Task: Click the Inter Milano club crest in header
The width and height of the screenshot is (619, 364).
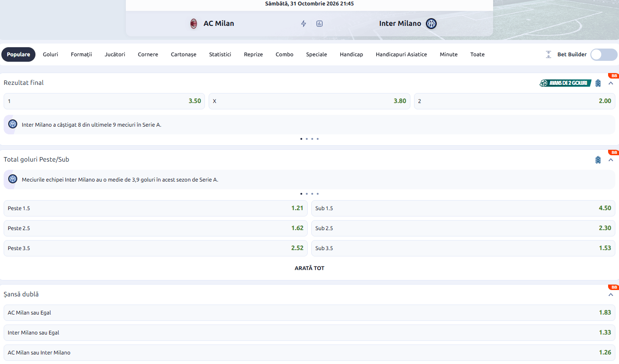Action: pos(431,24)
